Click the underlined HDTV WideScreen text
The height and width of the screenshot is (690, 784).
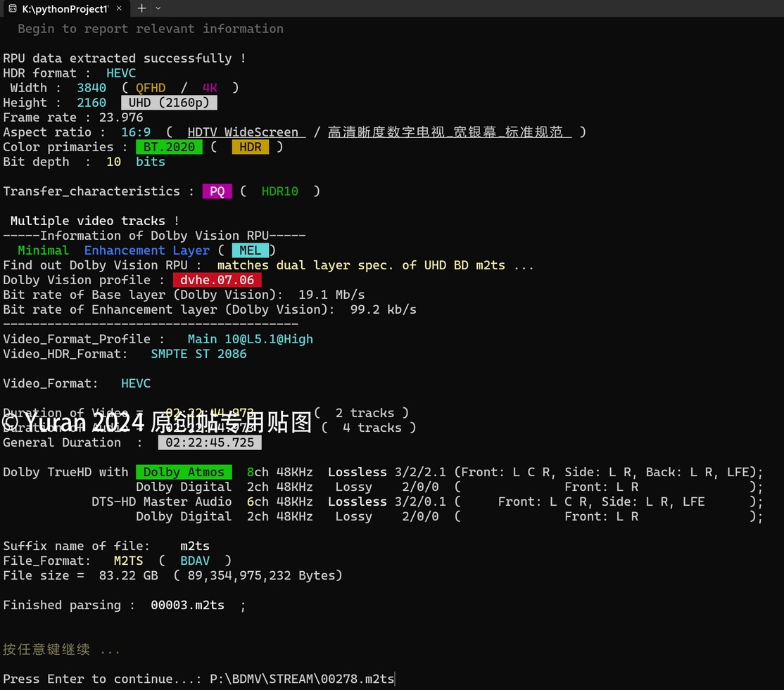(246, 132)
